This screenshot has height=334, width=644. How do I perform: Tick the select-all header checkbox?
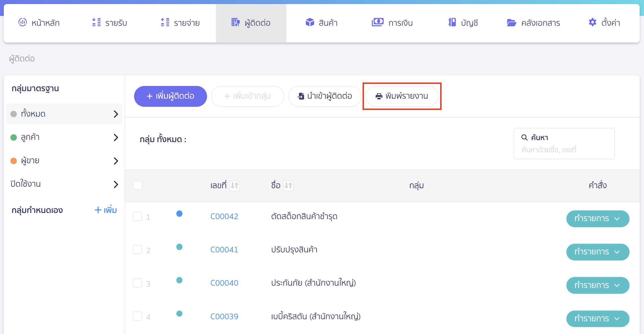click(x=137, y=185)
